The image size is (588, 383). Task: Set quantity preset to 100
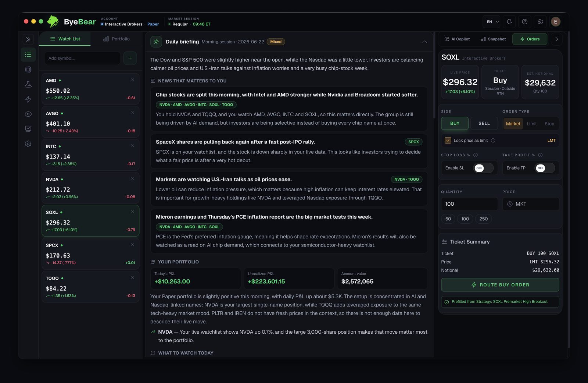coord(465,219)
